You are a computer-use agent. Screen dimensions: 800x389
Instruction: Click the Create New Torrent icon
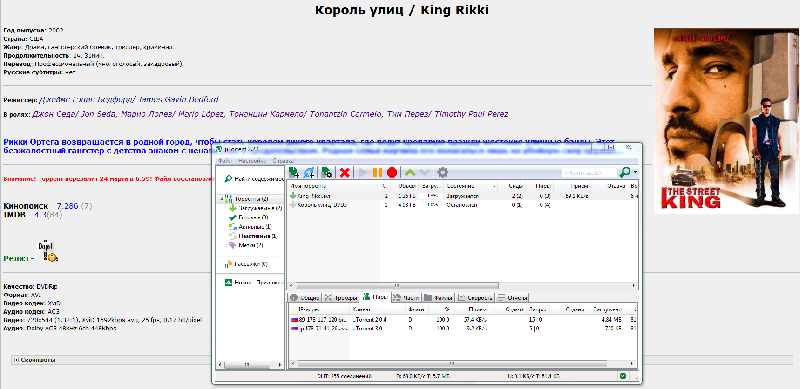(327, 173)
